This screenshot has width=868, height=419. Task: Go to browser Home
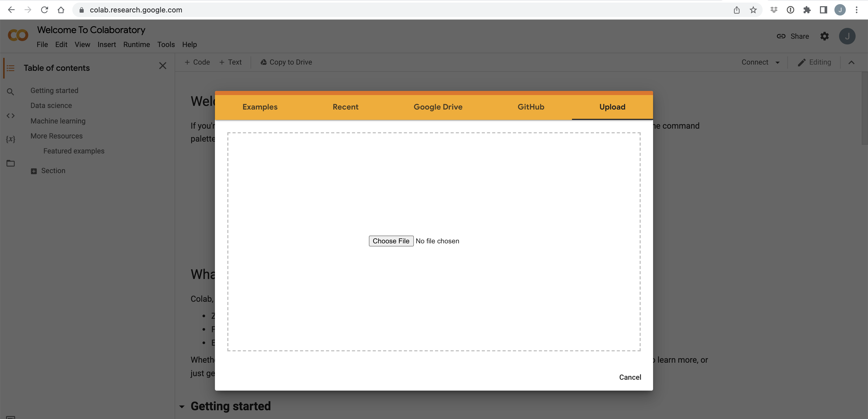tap(61, 10)
